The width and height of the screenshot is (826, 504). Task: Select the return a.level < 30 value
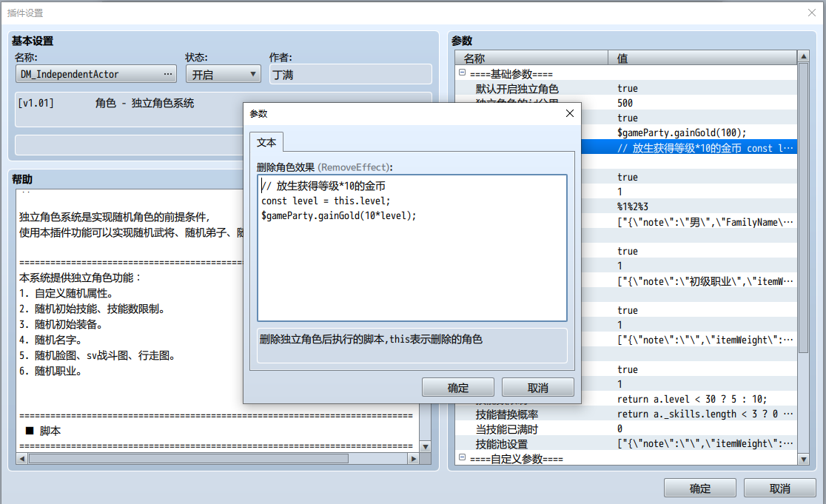[x=692, y=399]
